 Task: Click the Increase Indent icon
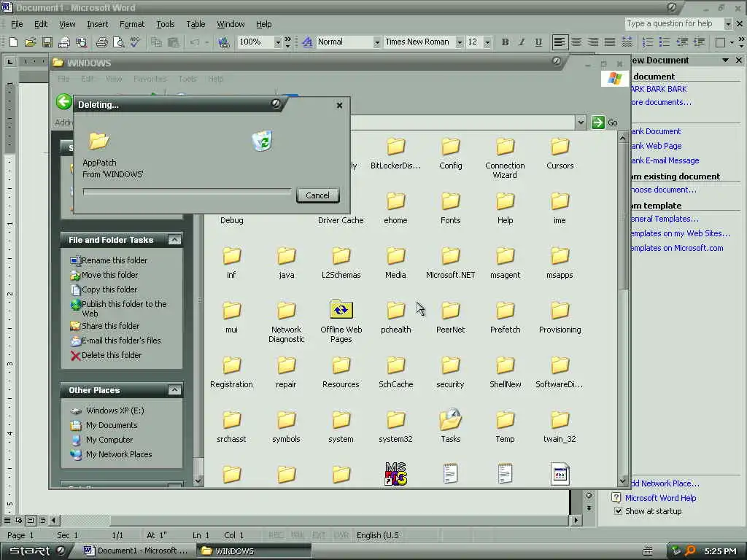pyautogui.click(x=699, y=42)
